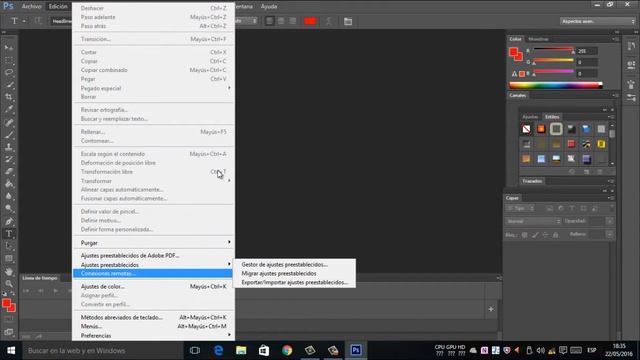Choose Ajustes preestablecidos de Adobe PDF
This screenshot has height=360, width=640.
(x=153, y=256)
